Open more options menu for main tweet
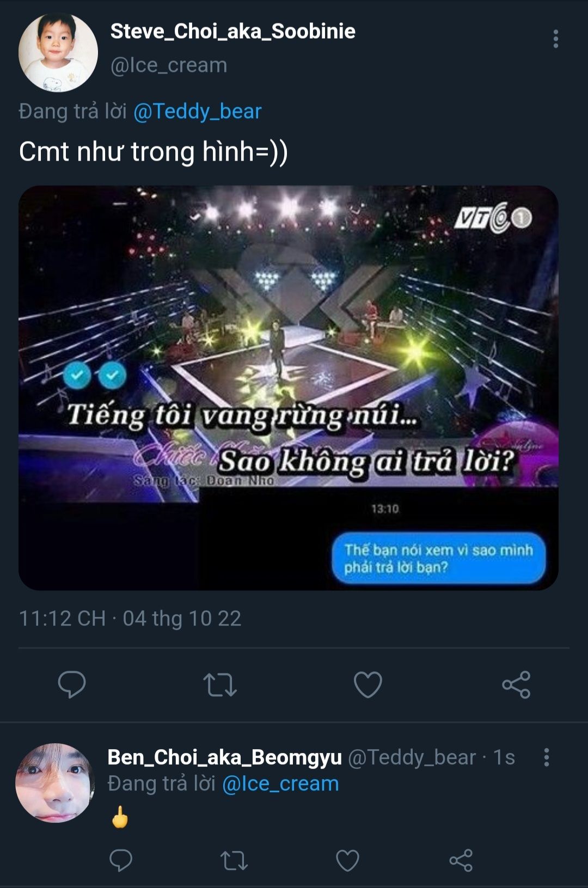Viewport: 588px width, 888px height. [556, 39]
